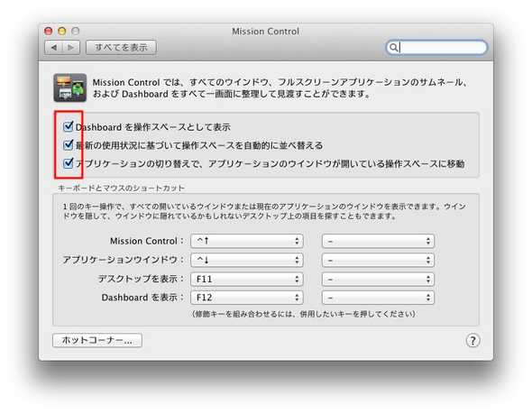Image resolution: width=532 pixels, height=414 pixels.
Task: Click the すべてを表示 button
Action: pos(121,48)
